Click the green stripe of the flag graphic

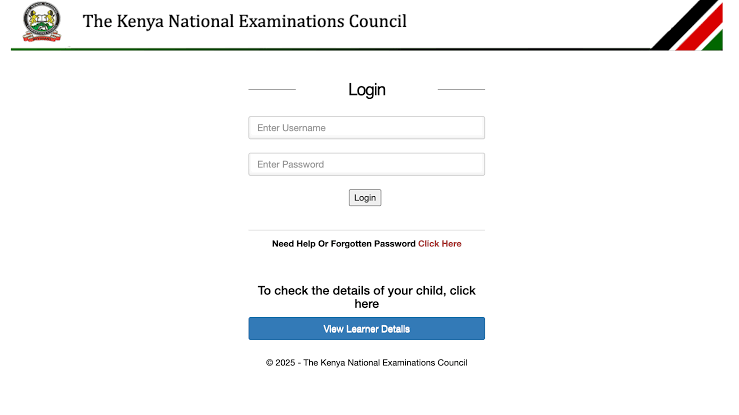(715, 41)
